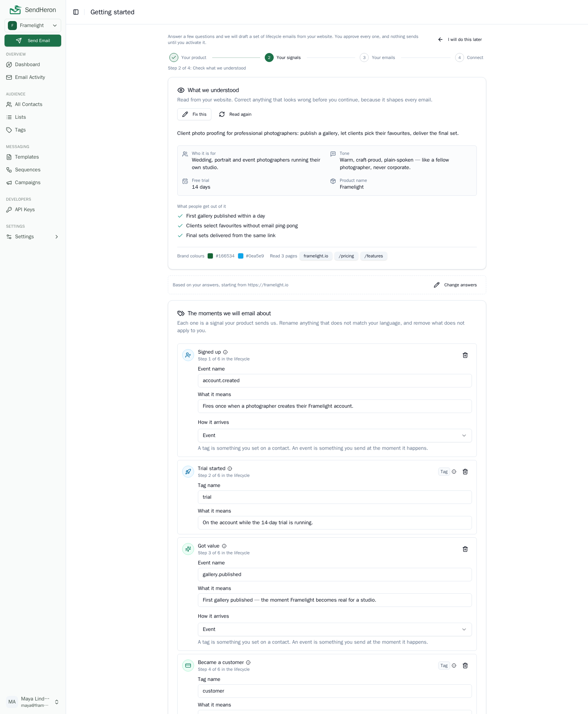
Task: Show info about Trial started
Action: coord(230,469)
